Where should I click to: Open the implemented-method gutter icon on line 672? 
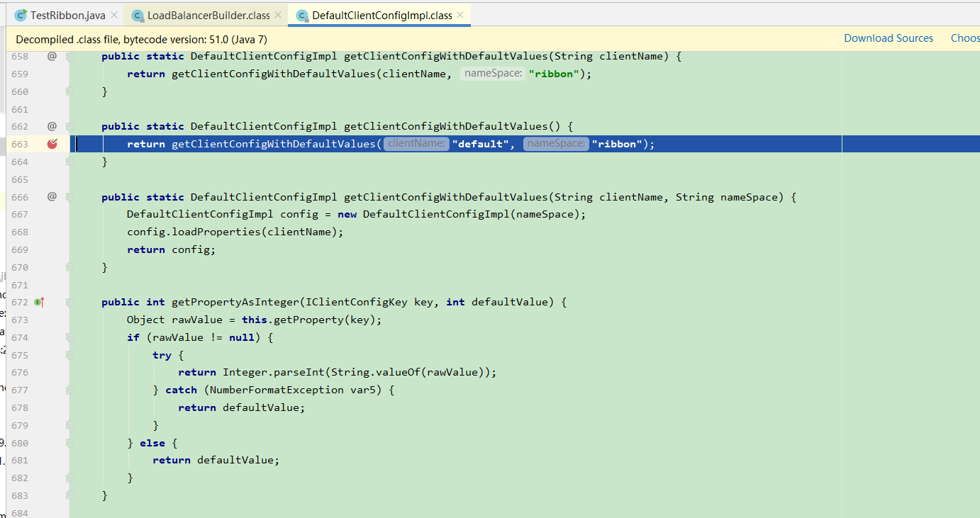pos(39,303)
